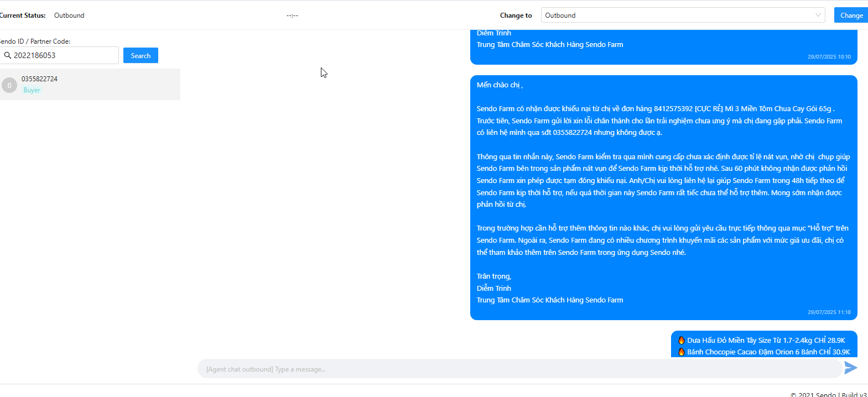Click the 'Mến chào chị' greeting line

point(500,85)
